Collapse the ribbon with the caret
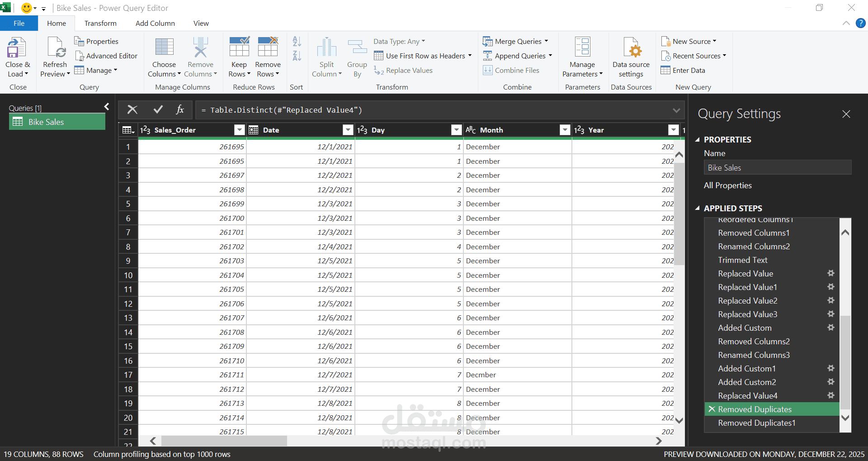The height and width of the screenshot is (461, 868). tap(846, 23)
